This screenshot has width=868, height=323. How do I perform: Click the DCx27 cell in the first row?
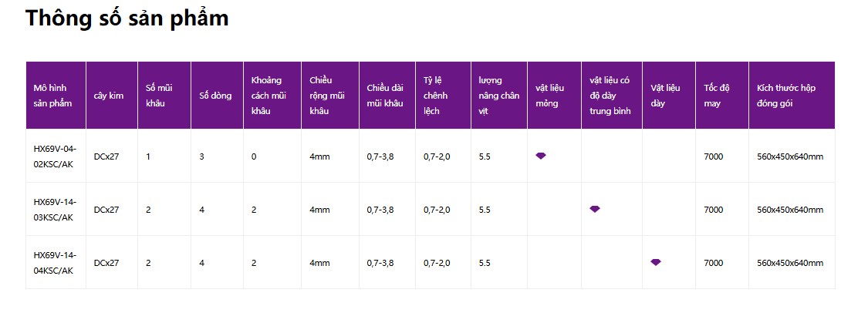pos(112,156)
